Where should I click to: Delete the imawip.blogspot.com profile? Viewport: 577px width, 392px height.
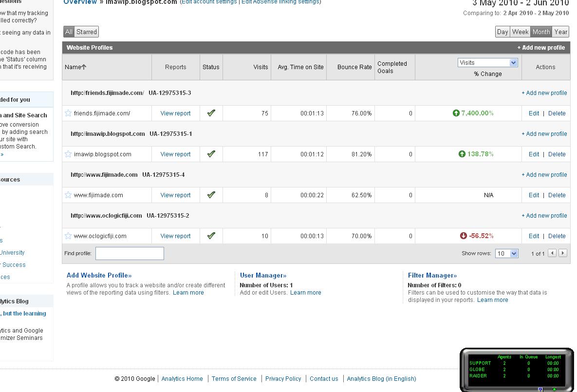tap(557, 154)
